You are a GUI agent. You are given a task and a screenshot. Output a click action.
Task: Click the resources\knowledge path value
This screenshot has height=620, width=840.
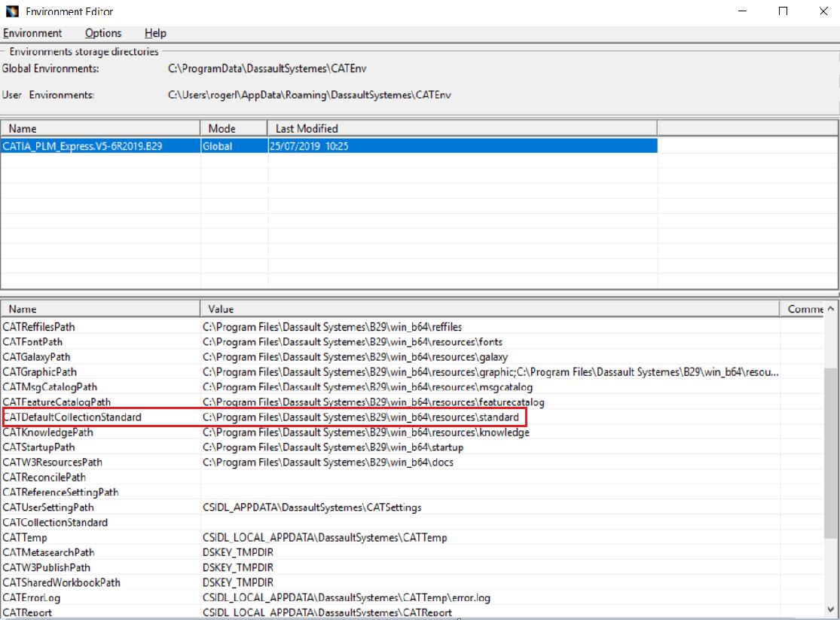pos(366,432)
